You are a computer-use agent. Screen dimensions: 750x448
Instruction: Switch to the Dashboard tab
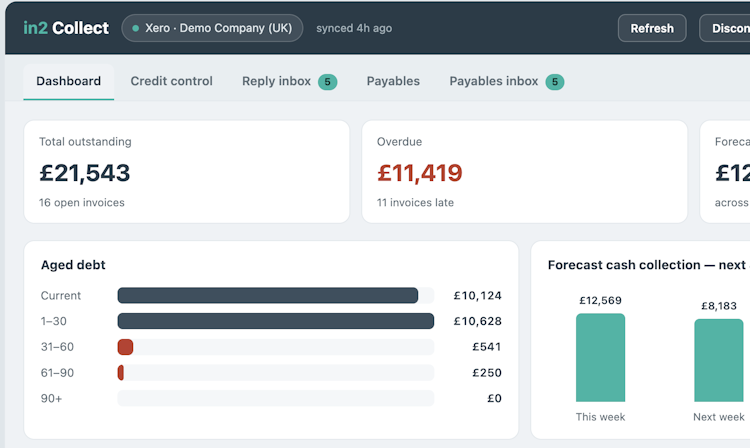pos(68,81)
